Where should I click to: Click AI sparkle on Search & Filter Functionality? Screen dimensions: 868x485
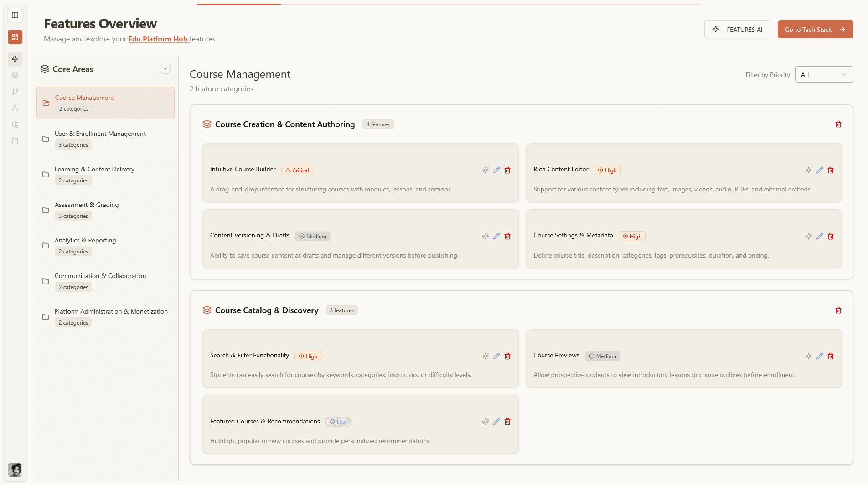coord(486,356)
